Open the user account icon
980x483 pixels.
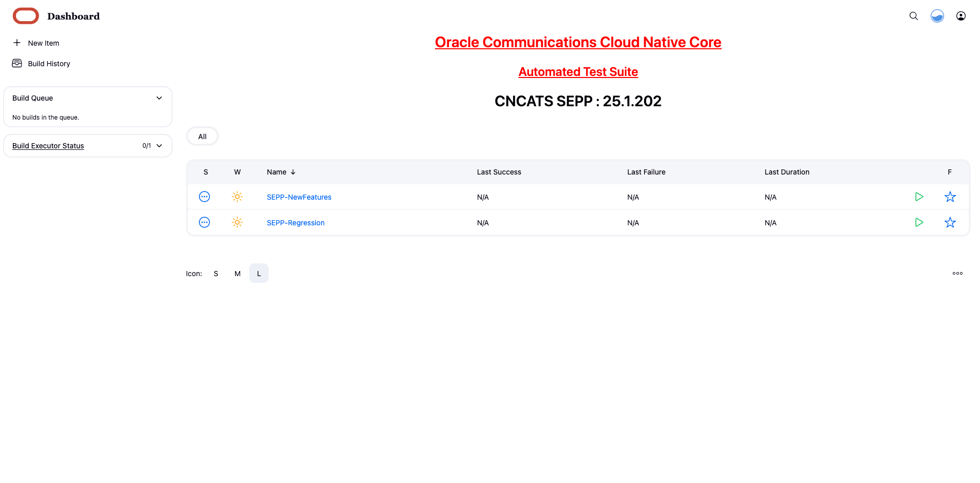coord(961,16)
